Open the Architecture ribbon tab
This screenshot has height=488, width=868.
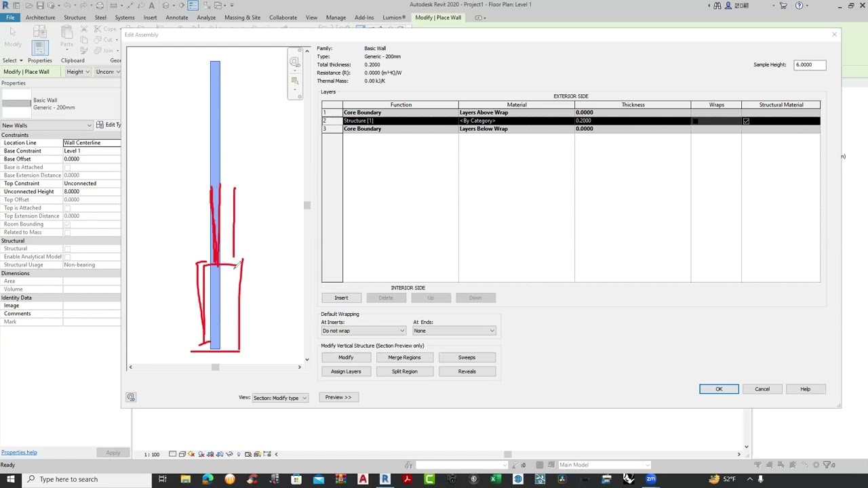pos(40,18)
